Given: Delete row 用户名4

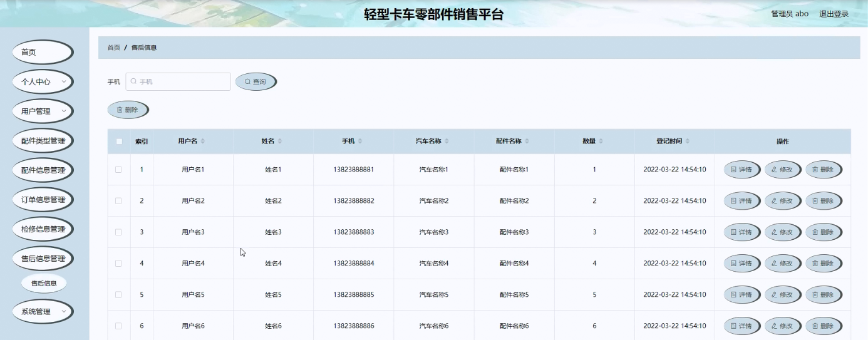Looking at the screenshot, I should point(823,264).
